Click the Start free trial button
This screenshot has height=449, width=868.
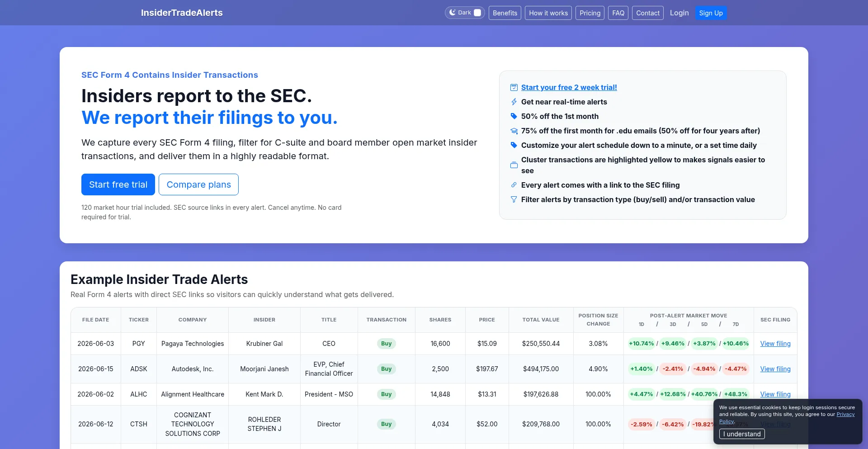coord(118,184)
